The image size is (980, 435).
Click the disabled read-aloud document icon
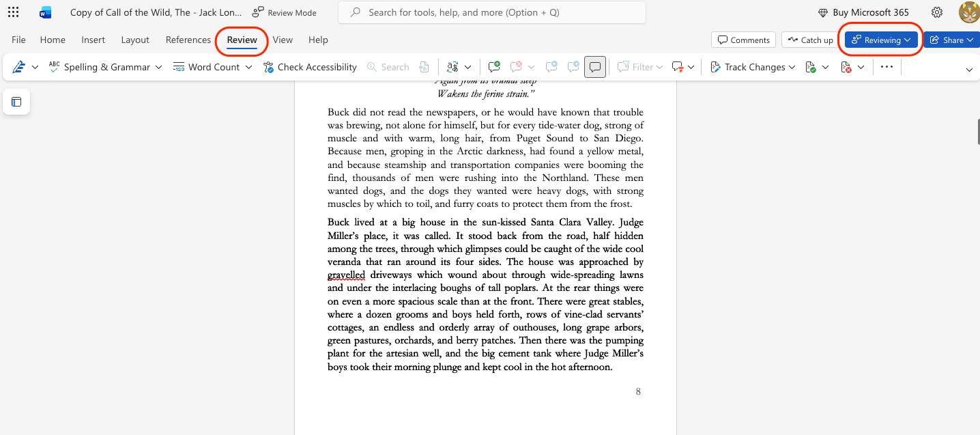424,67
